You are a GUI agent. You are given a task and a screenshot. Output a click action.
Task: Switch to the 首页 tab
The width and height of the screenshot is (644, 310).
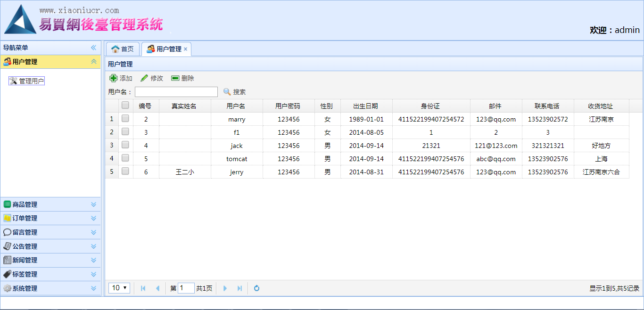coord(123,49)
